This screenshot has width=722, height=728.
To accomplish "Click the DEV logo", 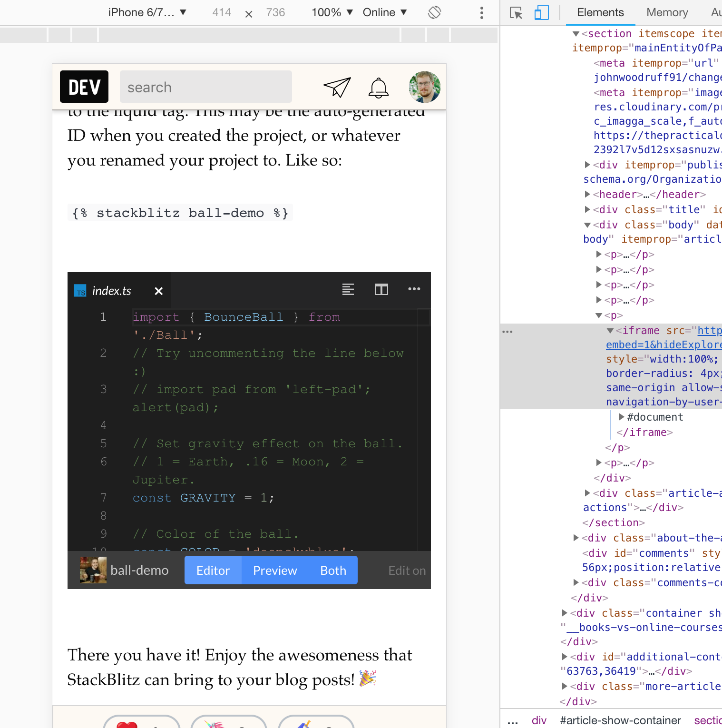I will tap(84, 87).
